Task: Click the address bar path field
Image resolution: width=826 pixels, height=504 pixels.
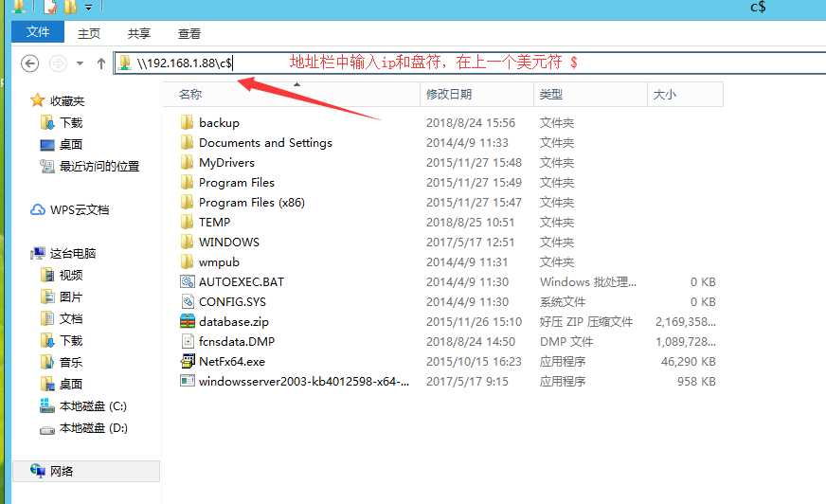Action: coord(471,63)
